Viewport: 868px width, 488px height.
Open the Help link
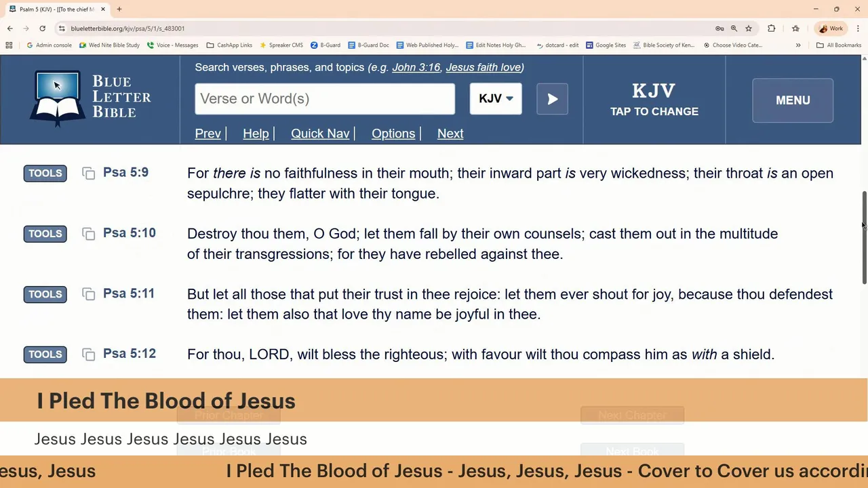[x=256, y=134]
